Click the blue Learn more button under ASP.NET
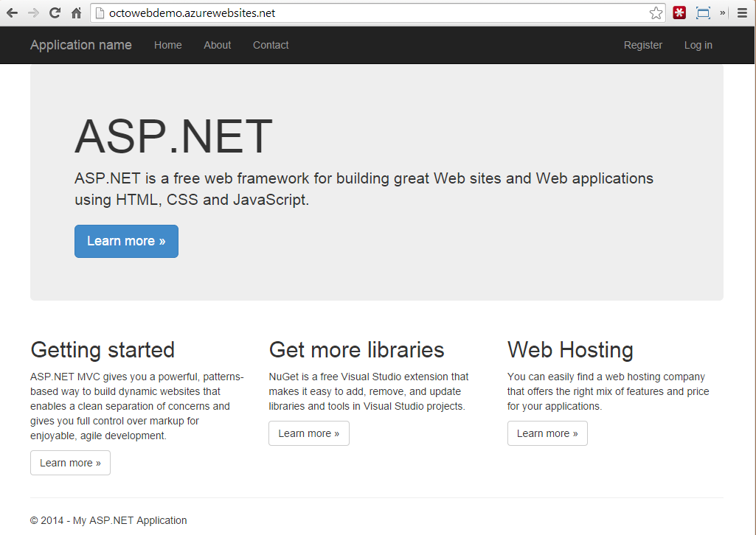The image size is (756, 535). (125, 241)
